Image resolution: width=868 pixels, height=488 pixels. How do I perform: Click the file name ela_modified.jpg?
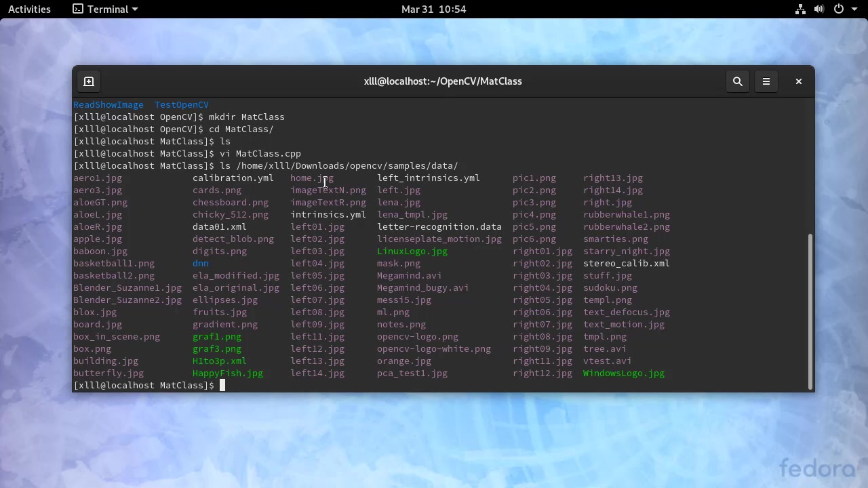pos(236,276)
